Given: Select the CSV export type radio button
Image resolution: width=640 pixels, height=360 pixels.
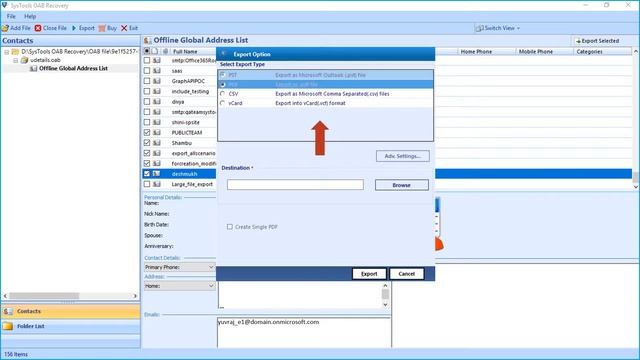Looking at the screenshot, I should pos(223,94).
